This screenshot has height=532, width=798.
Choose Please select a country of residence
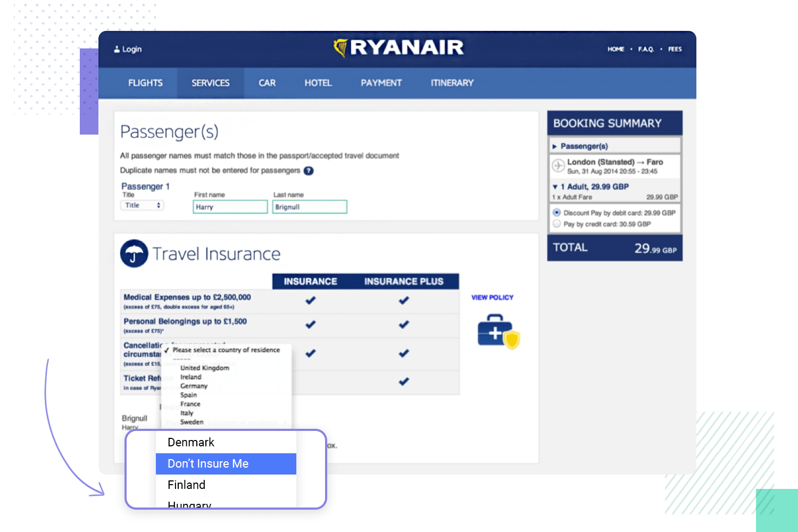(226, 350)
